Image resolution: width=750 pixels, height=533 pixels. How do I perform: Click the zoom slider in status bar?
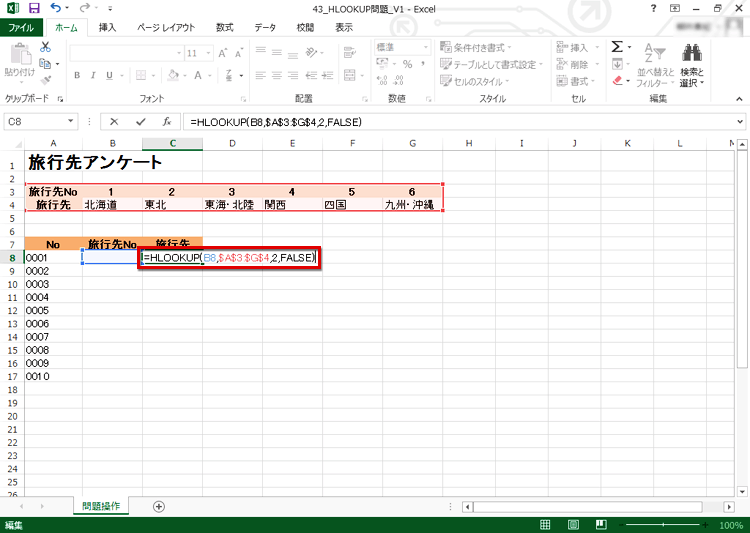point(664,525)
